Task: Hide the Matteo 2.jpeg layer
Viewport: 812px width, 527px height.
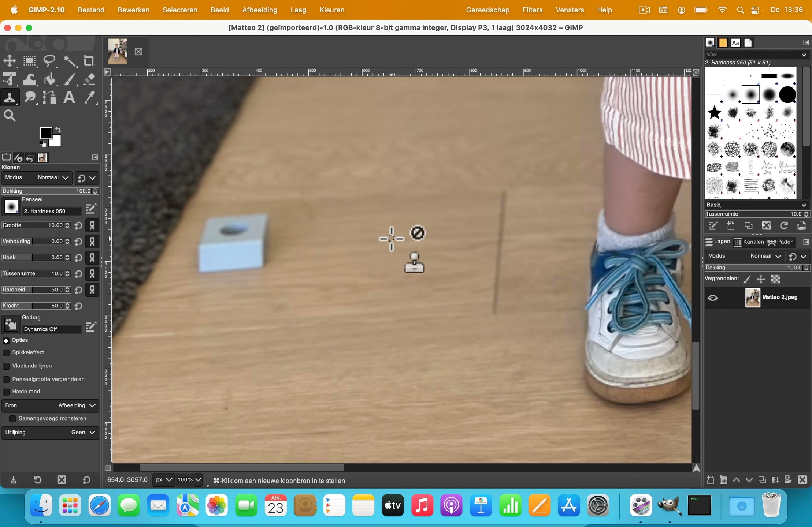Action: coord(712,298)
